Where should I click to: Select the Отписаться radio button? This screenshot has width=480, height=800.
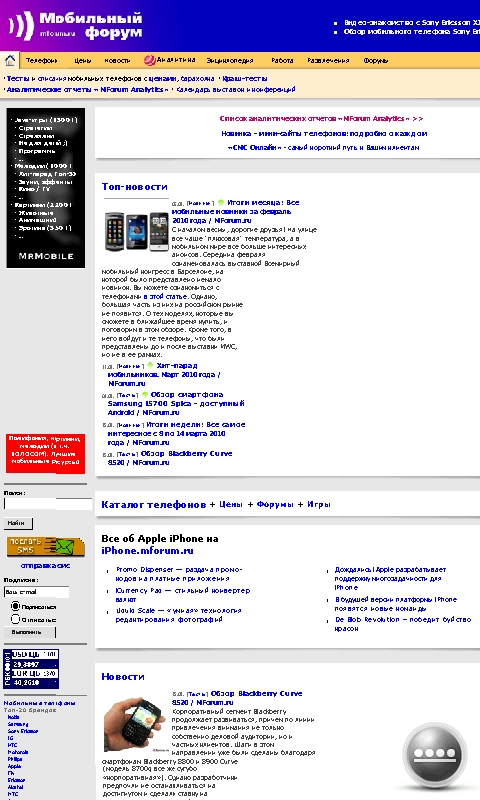click(15, 619)
